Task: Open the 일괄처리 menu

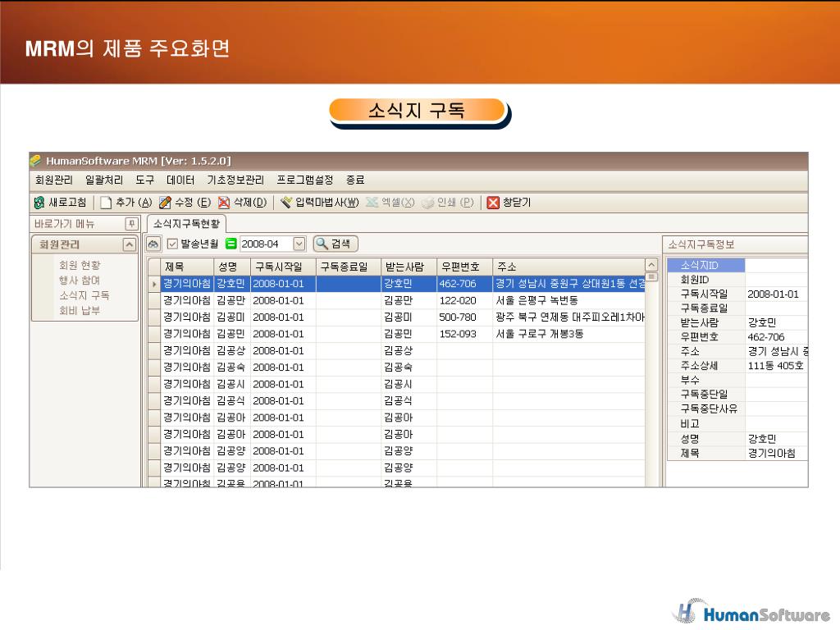Action: [104, 180]
